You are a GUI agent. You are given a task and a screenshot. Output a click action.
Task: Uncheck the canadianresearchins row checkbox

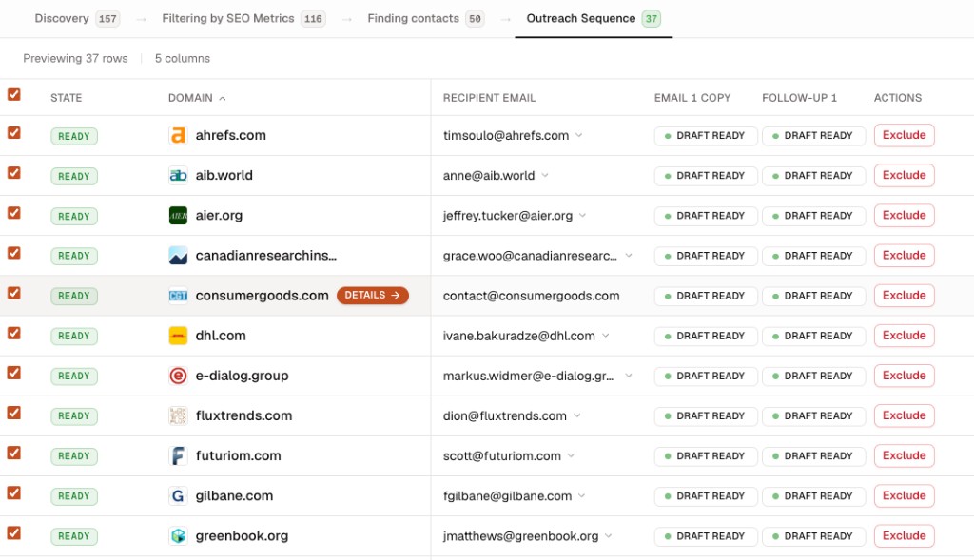(13, 253)
